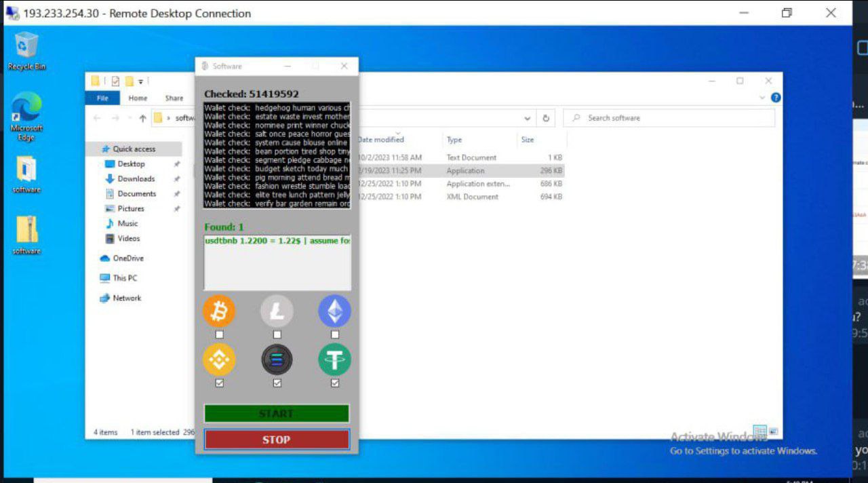Open Desktop in navigation pane
This screenshot has height=483, width=868.
(x=131, y=164)
